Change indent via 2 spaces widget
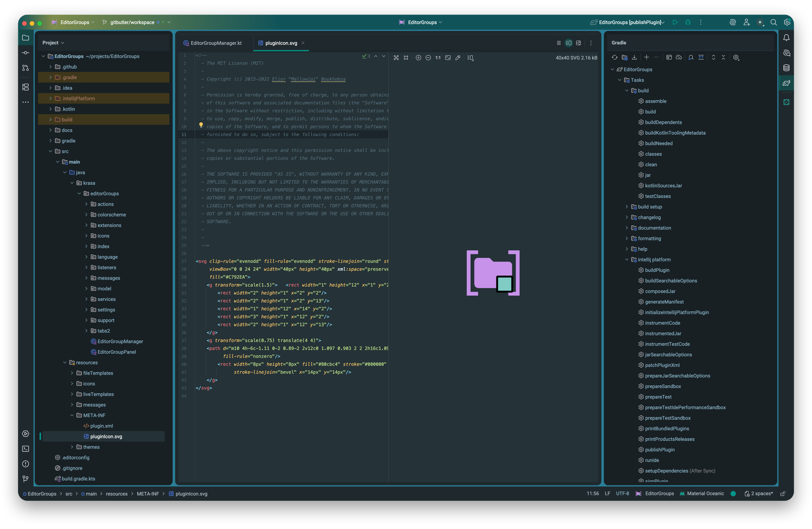This screenshot has width=812, height=529. (759, 494)
